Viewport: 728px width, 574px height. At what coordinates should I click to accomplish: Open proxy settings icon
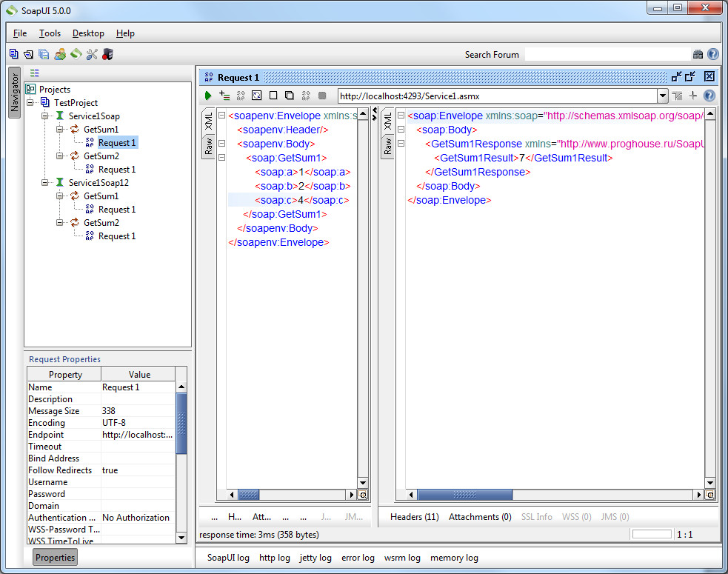[107, 54]
